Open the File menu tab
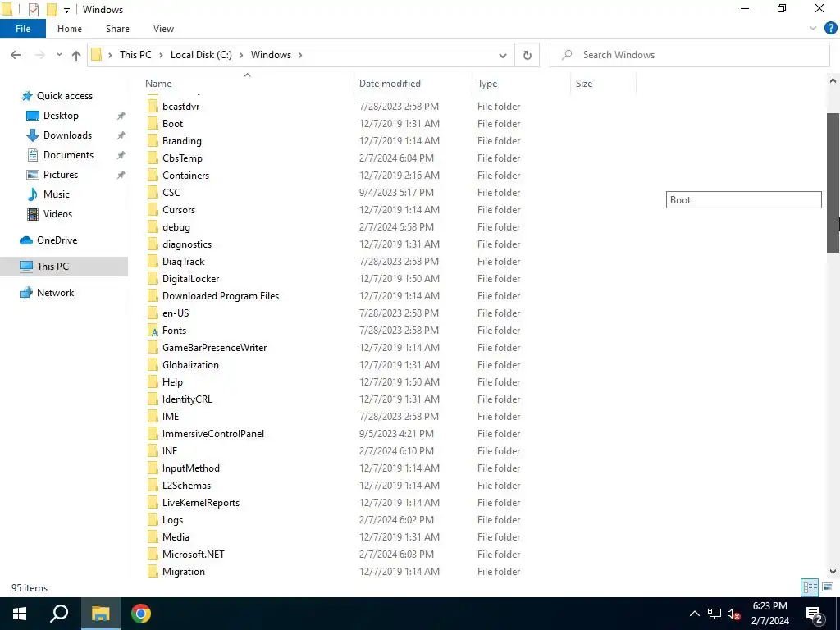The image size is (840, 630). coord(23,29)
